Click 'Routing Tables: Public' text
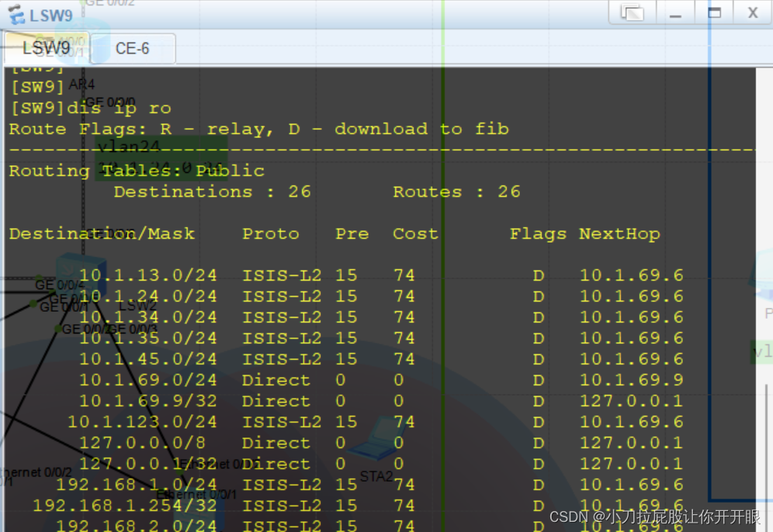Viewport: 773px width, 532px height. pos(137,171)
